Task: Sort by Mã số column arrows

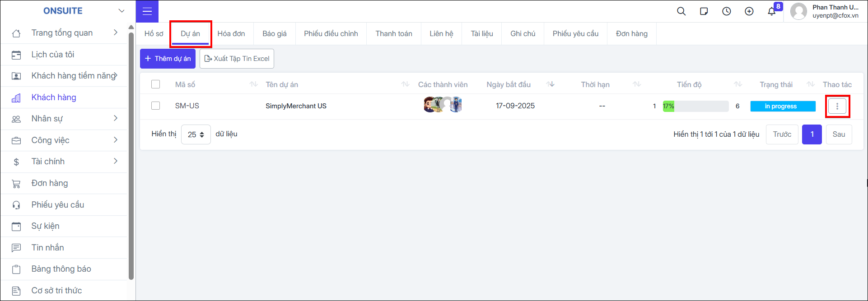Action: coord(254,84)
